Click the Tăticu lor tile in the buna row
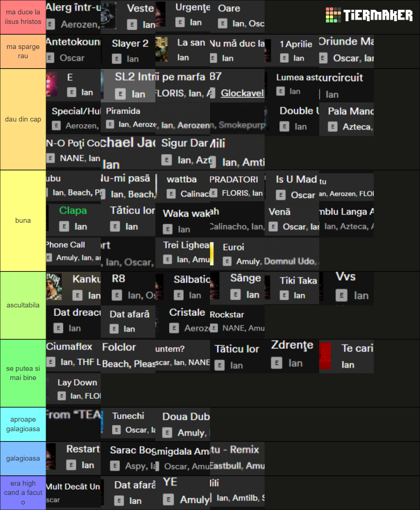The width and height of the screenshot is (420, 510). pos(128,221)
